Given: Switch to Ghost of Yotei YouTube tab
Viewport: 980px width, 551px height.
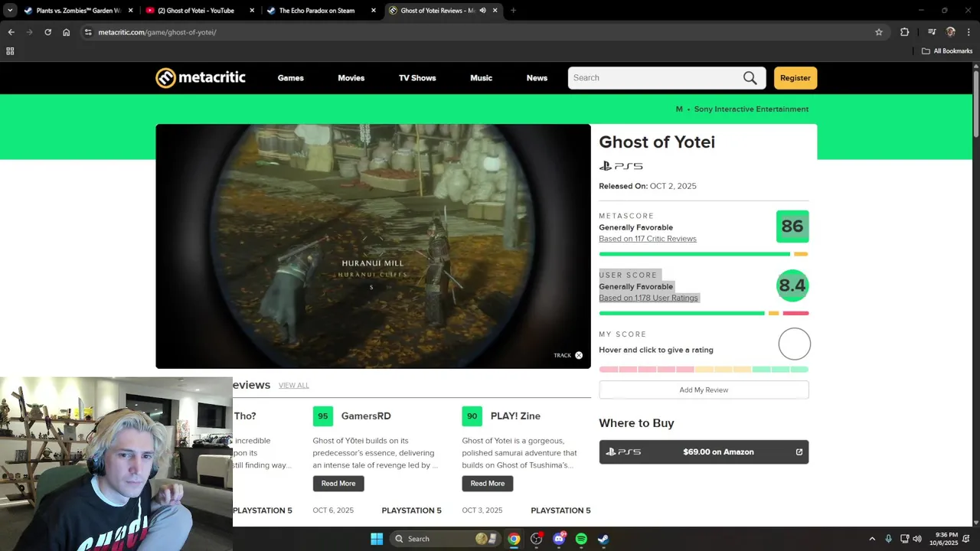Looking at the screenshot, I should tap(201, 11).
